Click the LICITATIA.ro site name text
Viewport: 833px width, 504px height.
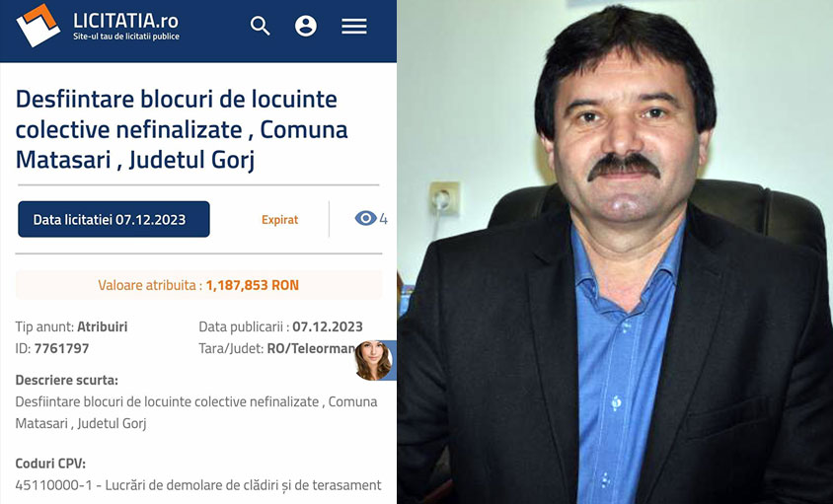click(126, 21)
